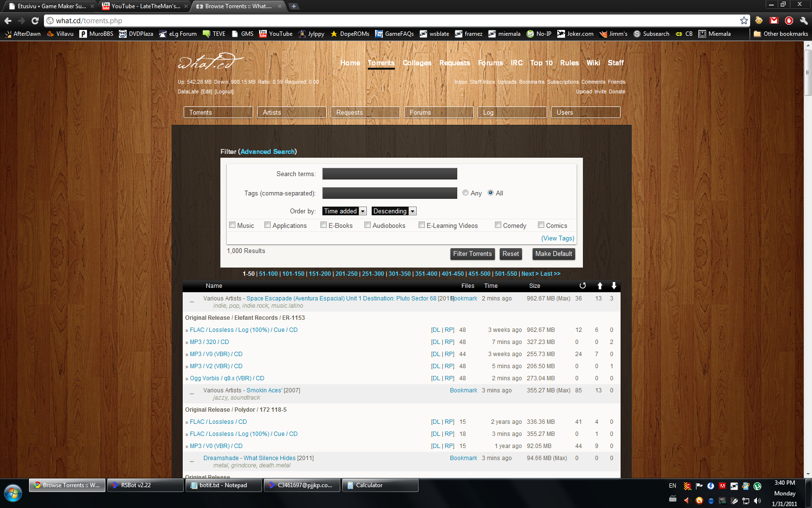Open the DopeROMs bookmark

tap(349, 34)
